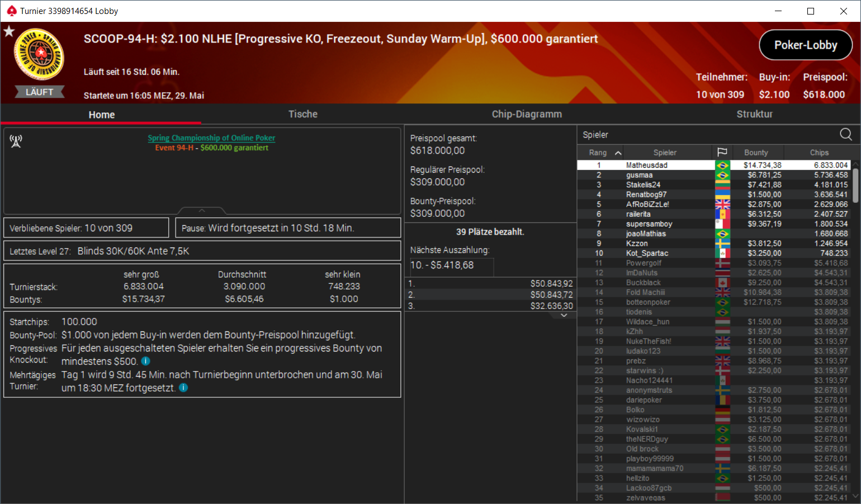Collapse the banner panel with the up chevron
Screen dimensions: 861x504
[202, 211]
